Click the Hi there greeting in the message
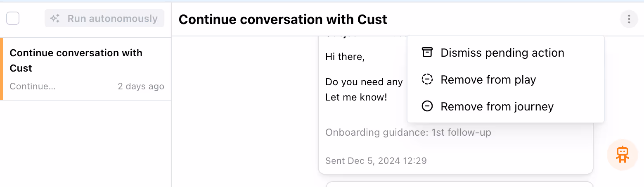The width and height of the screenshot is (644, 187). [345, 57]
